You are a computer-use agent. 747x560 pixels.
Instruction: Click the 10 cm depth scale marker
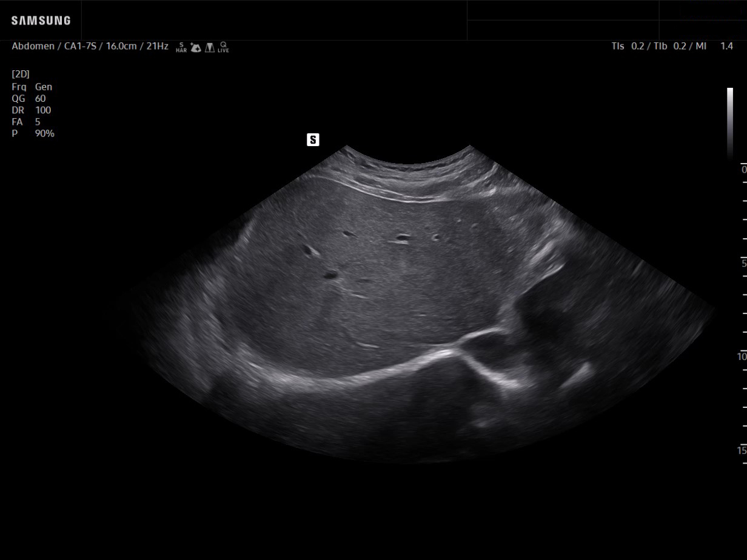(x=741, y=357)
